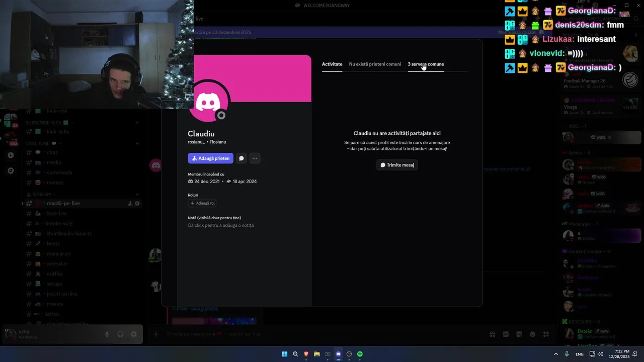Open the apps icon in message bar
This screenshot has height=362, width=644.
(546, 334)
